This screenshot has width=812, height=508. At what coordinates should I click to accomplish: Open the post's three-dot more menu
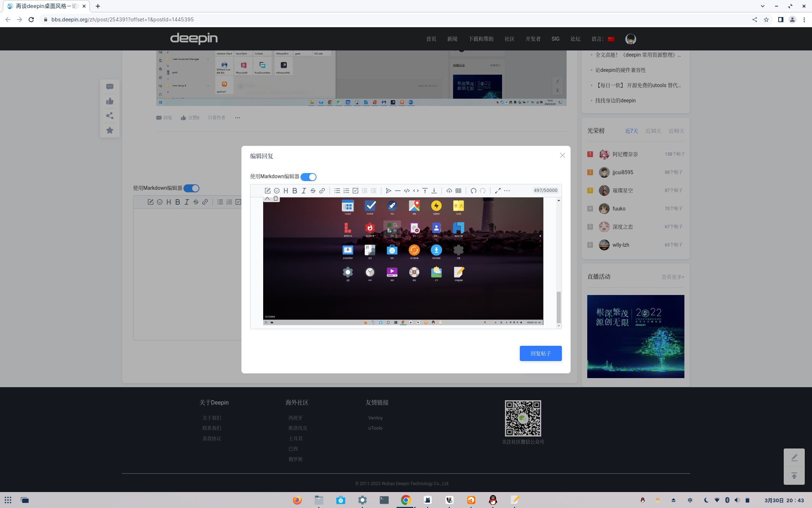click(x=237, y=118)
